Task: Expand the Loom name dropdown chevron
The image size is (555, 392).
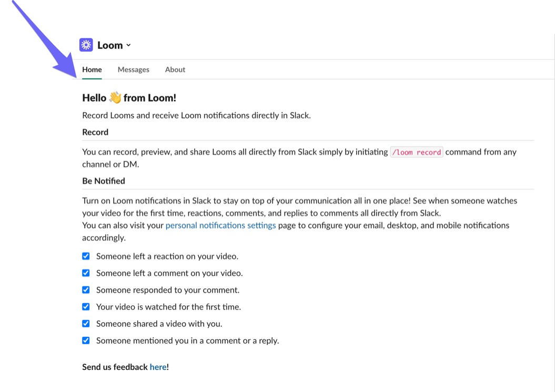Action: pos(128,45)
